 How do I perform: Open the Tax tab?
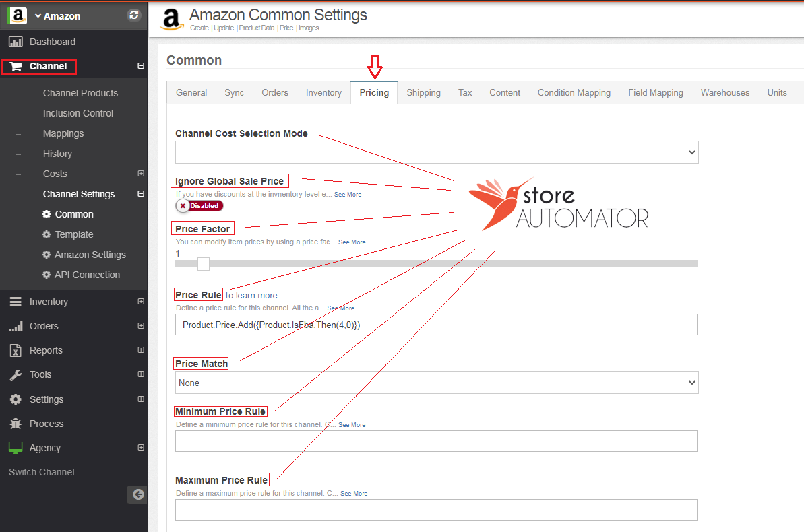(465, 93)
